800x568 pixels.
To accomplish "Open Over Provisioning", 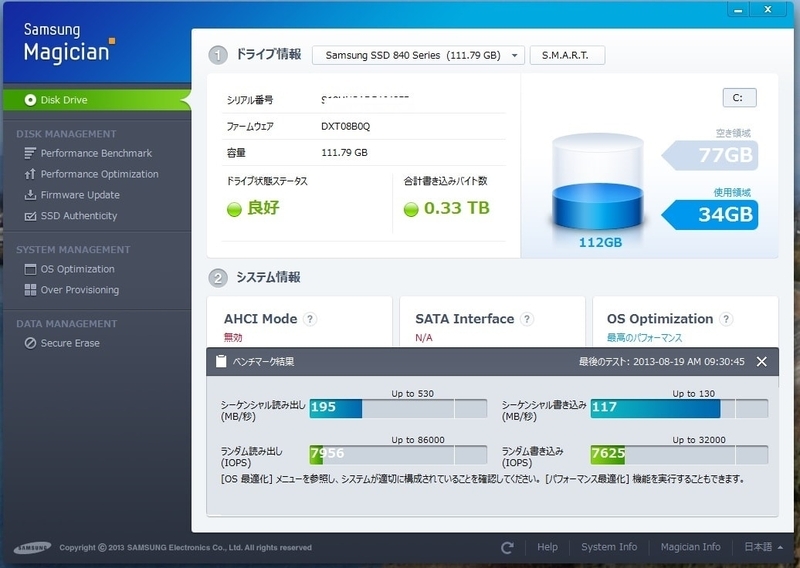I will [80, 290].
